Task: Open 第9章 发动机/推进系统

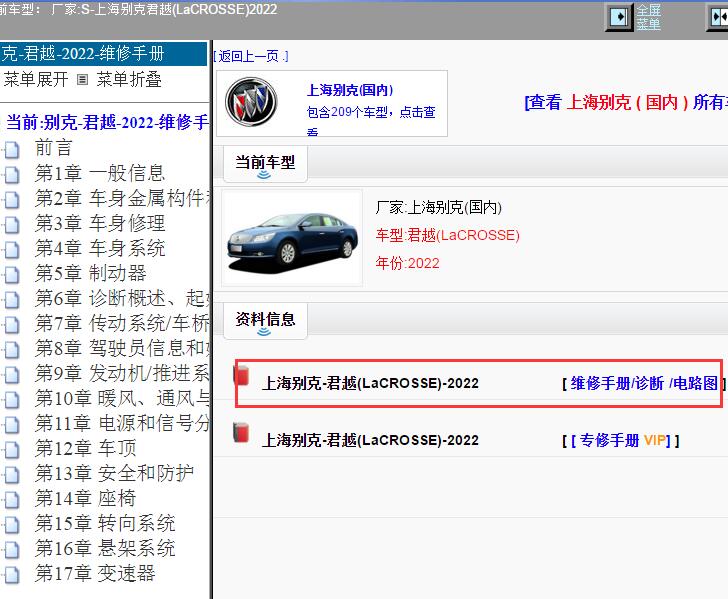Action: tap(123, 373)
